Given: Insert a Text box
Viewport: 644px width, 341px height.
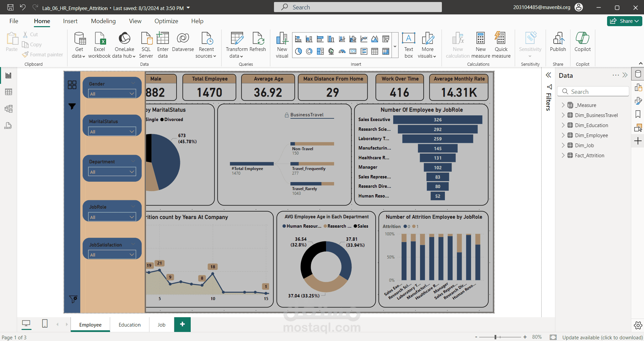Looking at the screenshot, I should click(x=409, y=45).
